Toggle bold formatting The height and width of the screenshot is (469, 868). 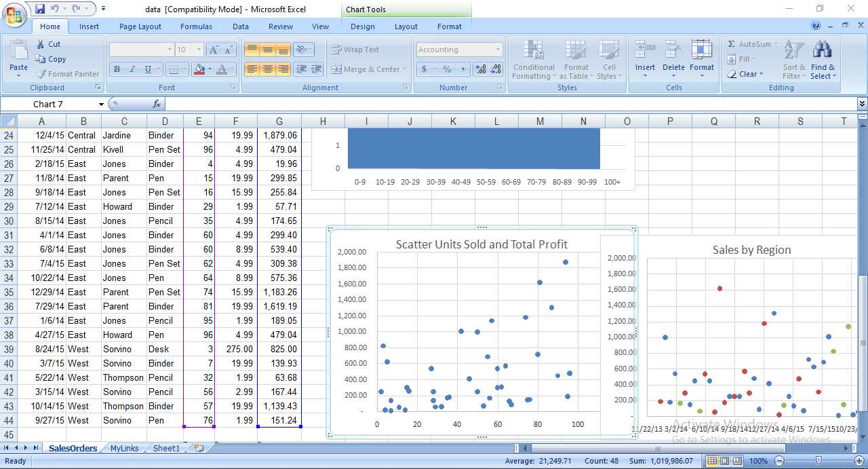[117, 70]
